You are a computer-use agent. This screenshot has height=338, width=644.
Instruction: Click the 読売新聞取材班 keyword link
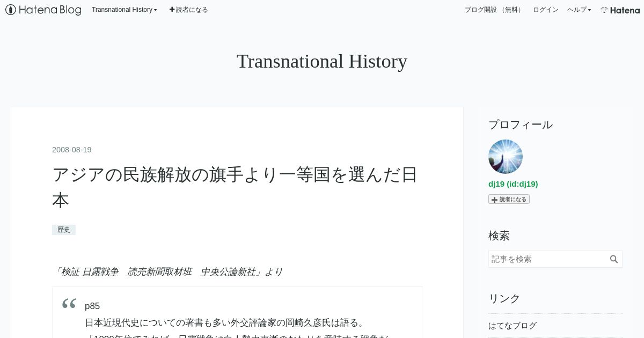pos(159,271)
